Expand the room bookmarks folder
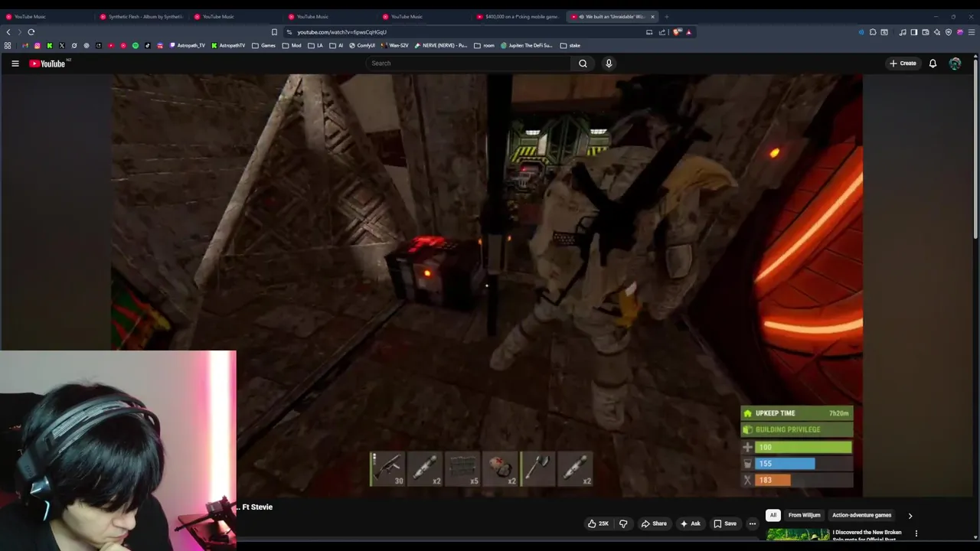980x551 pixels. (484, 46)
